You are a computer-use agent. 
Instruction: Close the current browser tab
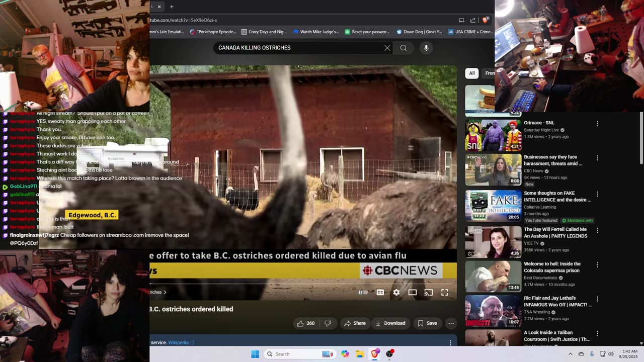pyautogui.click(x=159, y=7)
